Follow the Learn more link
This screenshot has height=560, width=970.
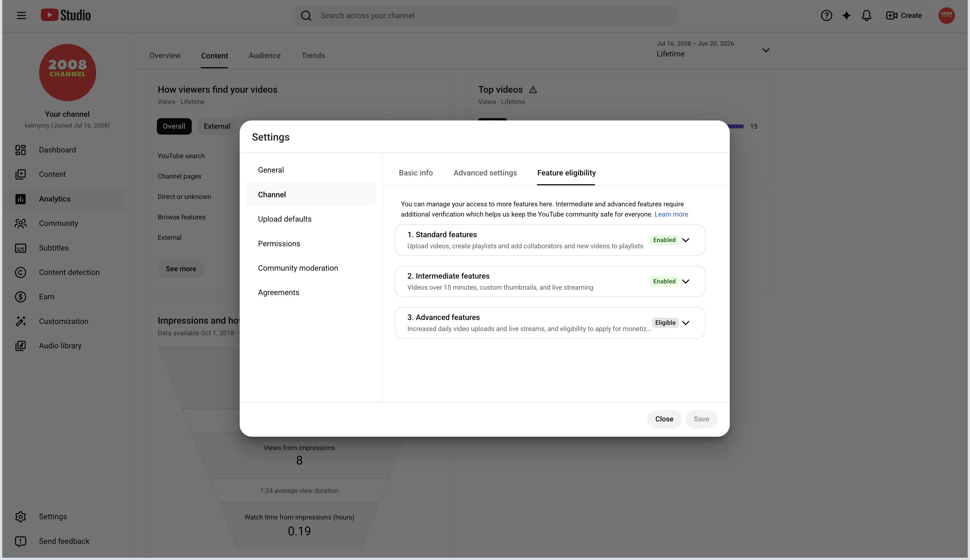click(x=671, y=214)
